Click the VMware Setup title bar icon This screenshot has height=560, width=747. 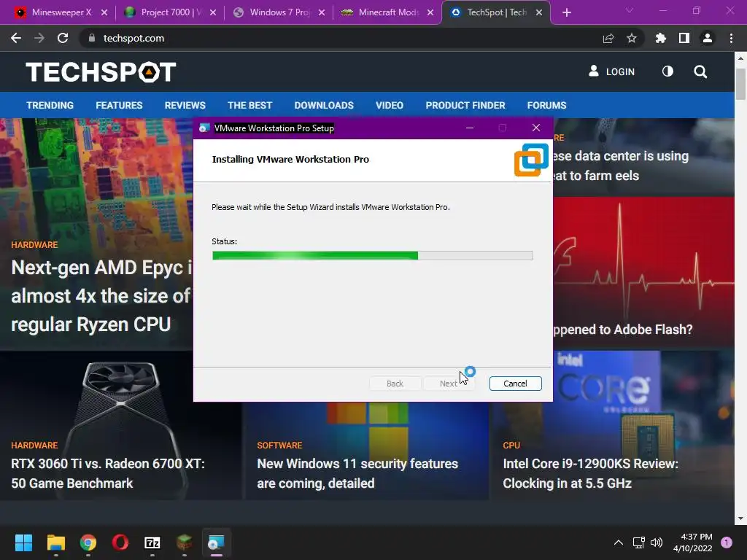[x=204, y=128]
